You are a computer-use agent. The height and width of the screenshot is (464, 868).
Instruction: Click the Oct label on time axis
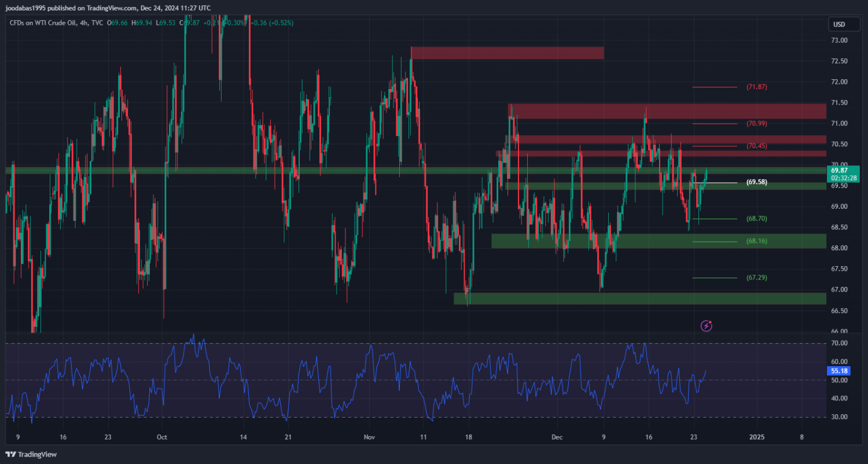[161, 437]
